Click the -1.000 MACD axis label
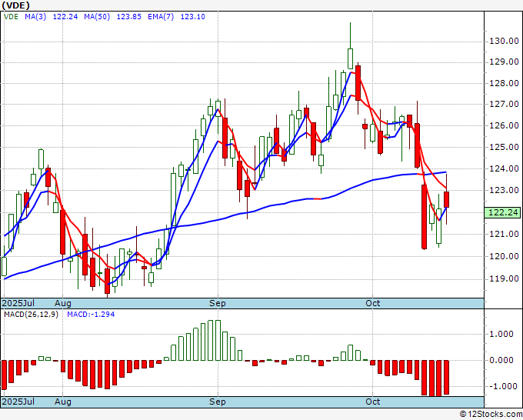 [503, 386]
